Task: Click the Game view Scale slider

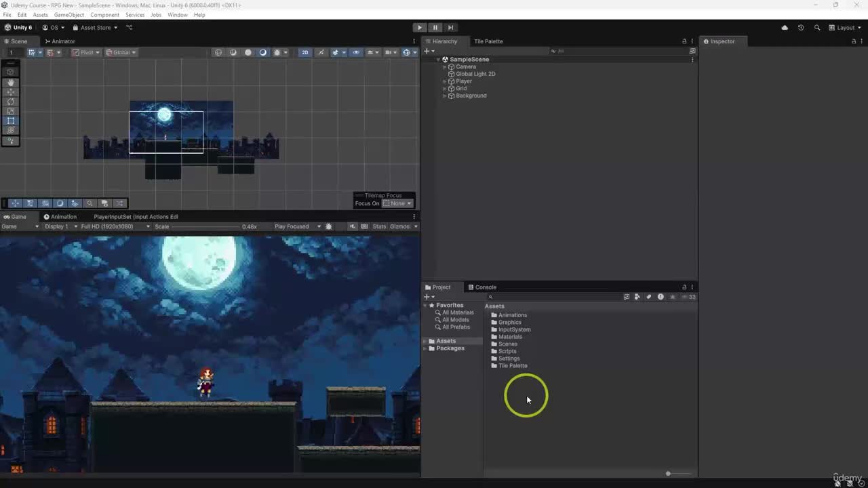Action: click(205, 226)
